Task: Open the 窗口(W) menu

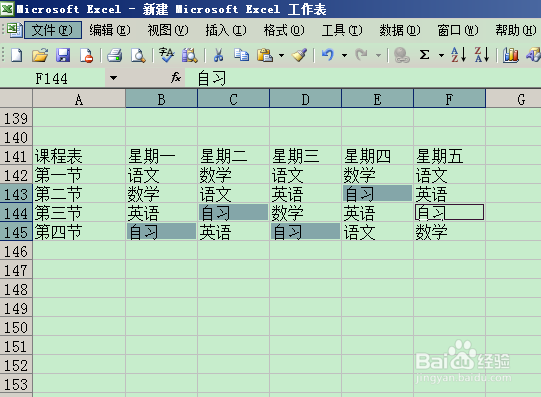Action: 458,30
